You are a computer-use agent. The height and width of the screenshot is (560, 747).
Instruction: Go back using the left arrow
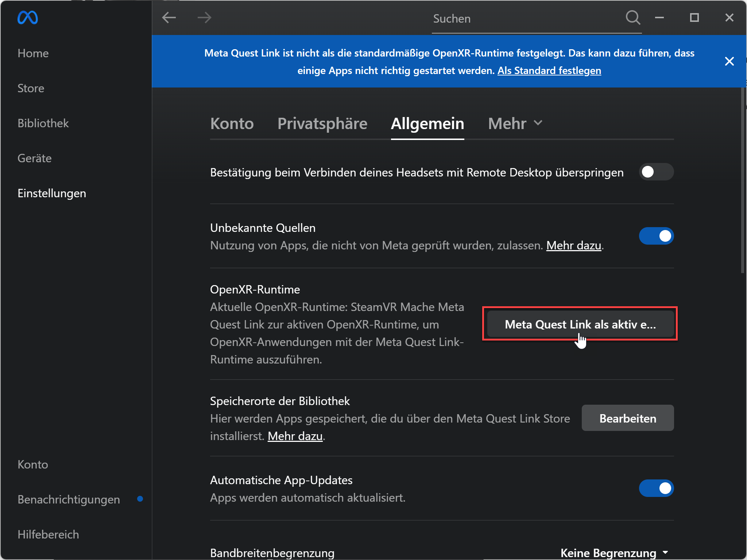pos(169,17)
